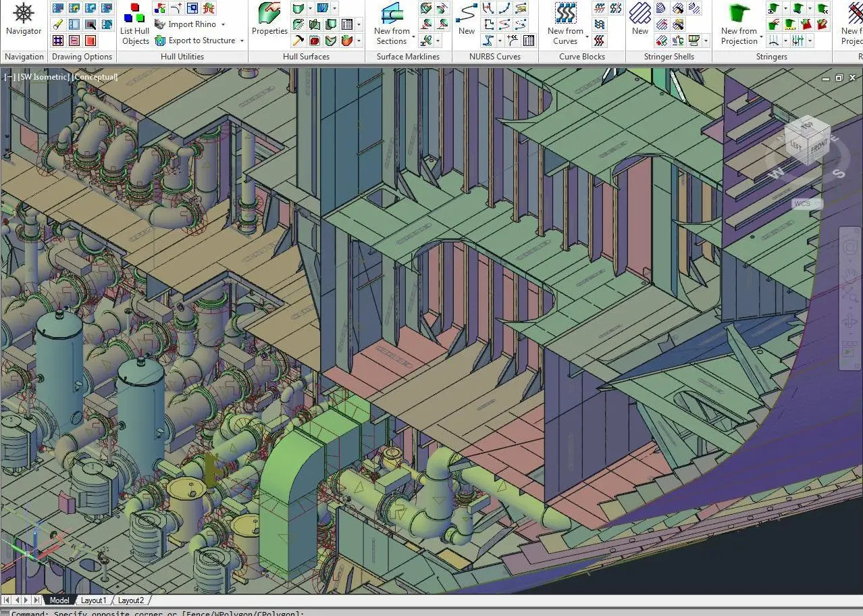This screenshot has height=616, width=863.
Task: Switch to the Layout2 tab
Action: [131, 600]
